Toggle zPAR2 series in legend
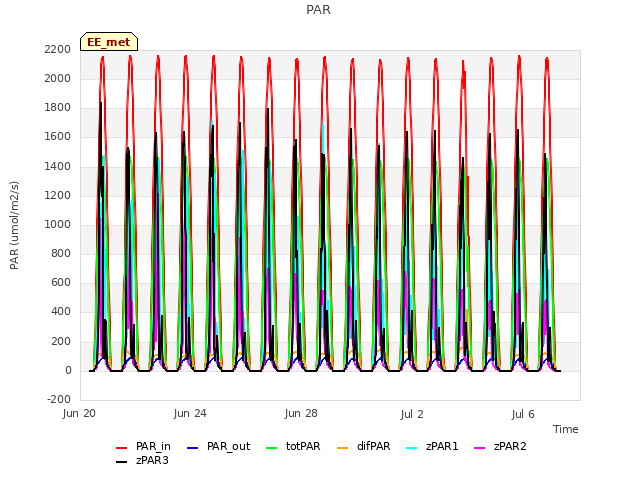 coord(500,447)
